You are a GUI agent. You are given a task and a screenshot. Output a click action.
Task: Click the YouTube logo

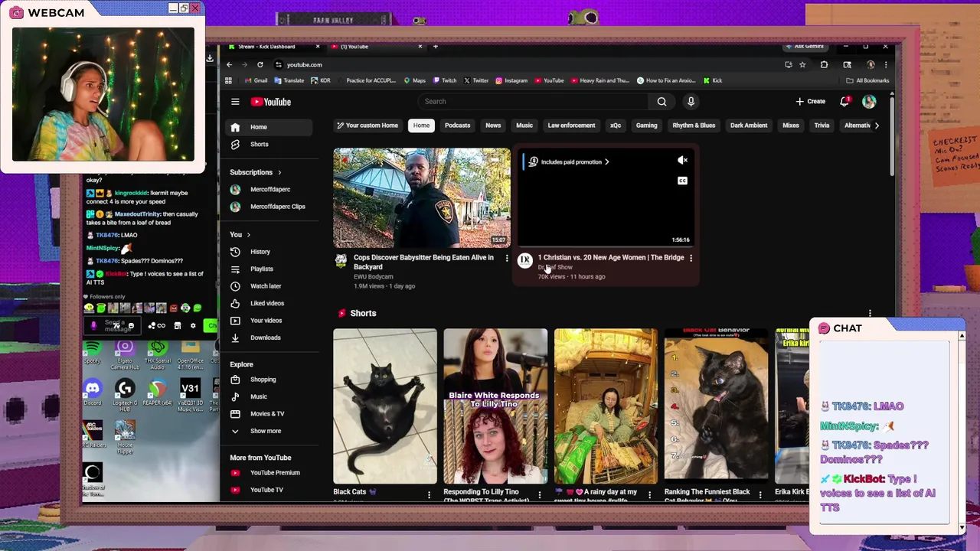pos(271,102)
